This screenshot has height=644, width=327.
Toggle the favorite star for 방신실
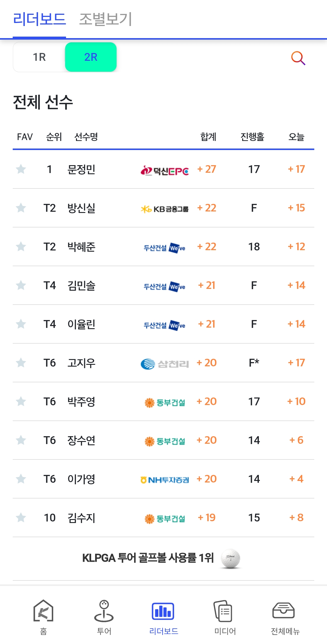click(x=21, y=208)
